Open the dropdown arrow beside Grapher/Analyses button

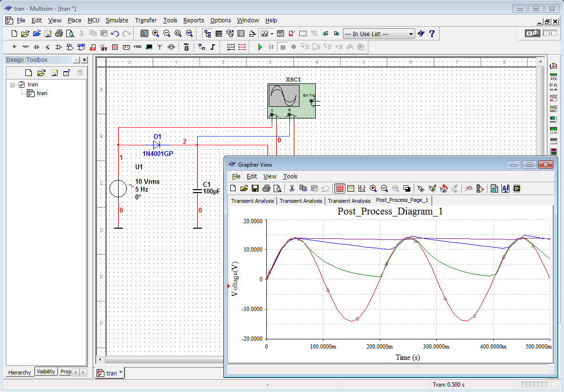pos(272,34)
